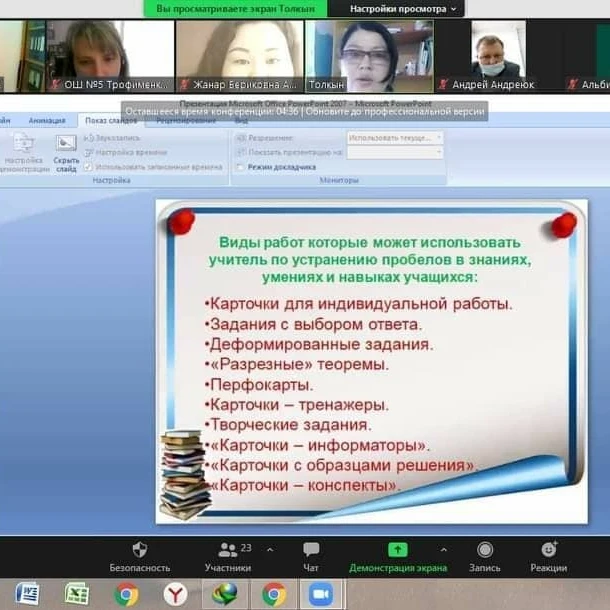Viewport: 610px width, 610px height.
Task: Click the green screen-viewing banner for Толкын
Action: tap(236, 9)
